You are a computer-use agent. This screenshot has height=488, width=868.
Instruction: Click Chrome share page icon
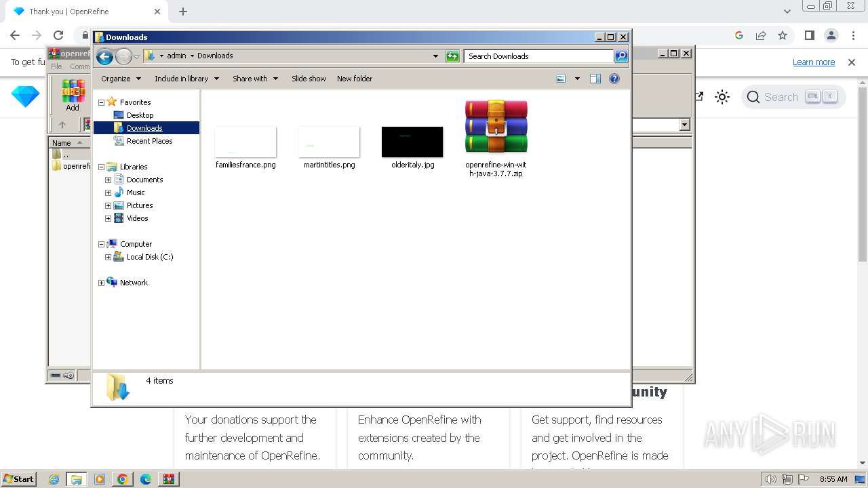coord(761,35)
